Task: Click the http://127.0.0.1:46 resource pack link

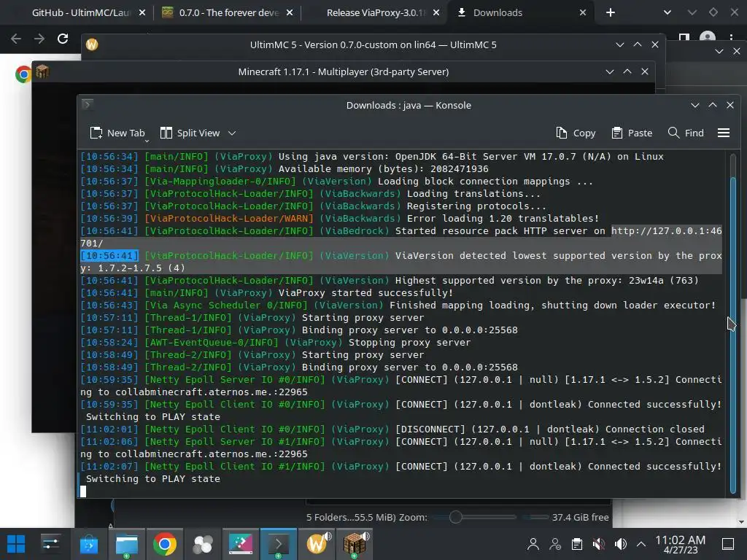Action: coord(667,231)
